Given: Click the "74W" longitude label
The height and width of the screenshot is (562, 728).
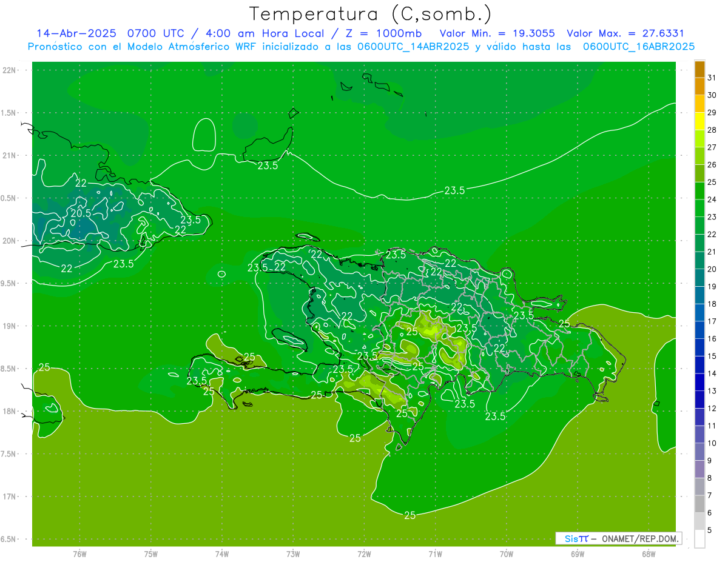Looking at the screenshot, I should tap(222, 554).
